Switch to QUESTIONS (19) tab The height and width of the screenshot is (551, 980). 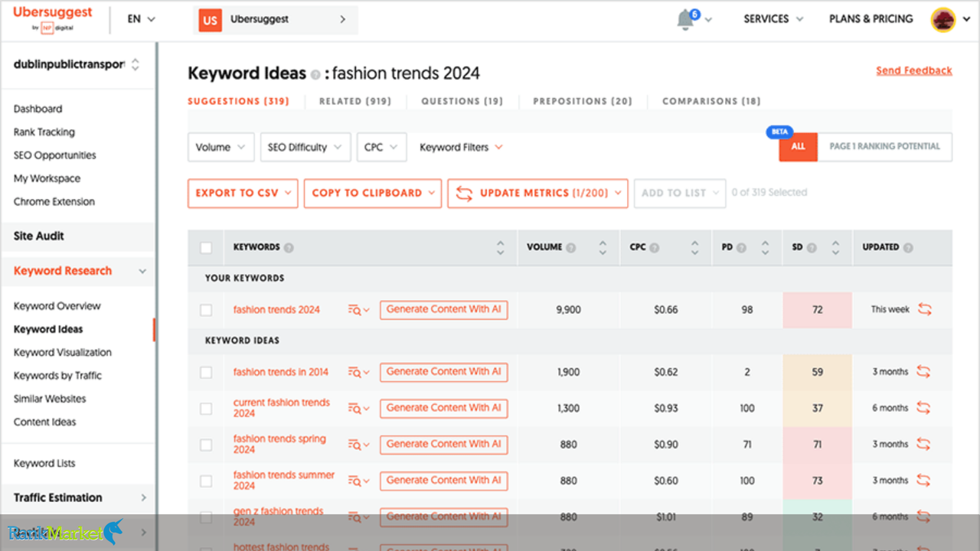pyautogui.click(x=462, y=101)
